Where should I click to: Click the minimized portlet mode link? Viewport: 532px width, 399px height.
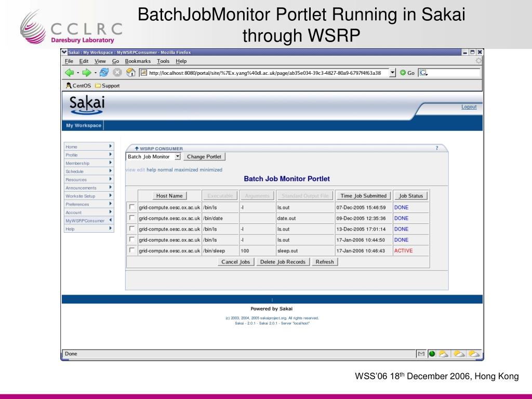tap(211, 170)
